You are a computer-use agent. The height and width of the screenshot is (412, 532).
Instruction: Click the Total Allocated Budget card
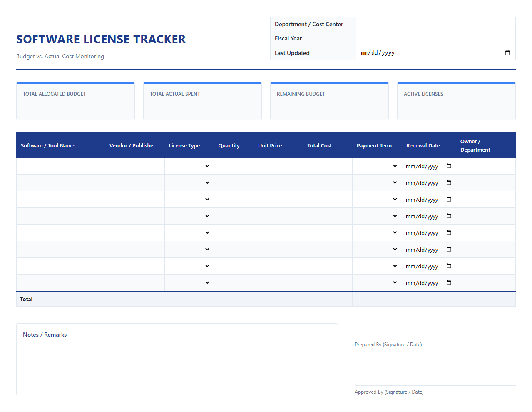point(75,101)
